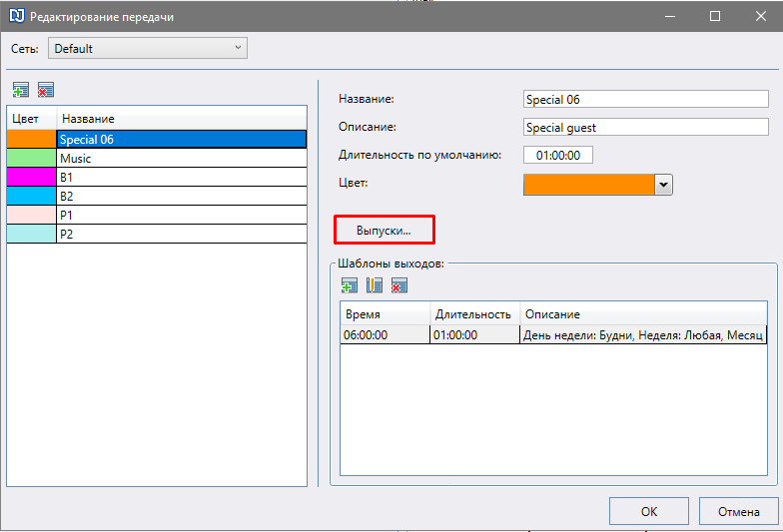Select the 06:00:00 template row
Viewport: 783px width, 532px height.
pyautogui.click(x=553, y=334)
